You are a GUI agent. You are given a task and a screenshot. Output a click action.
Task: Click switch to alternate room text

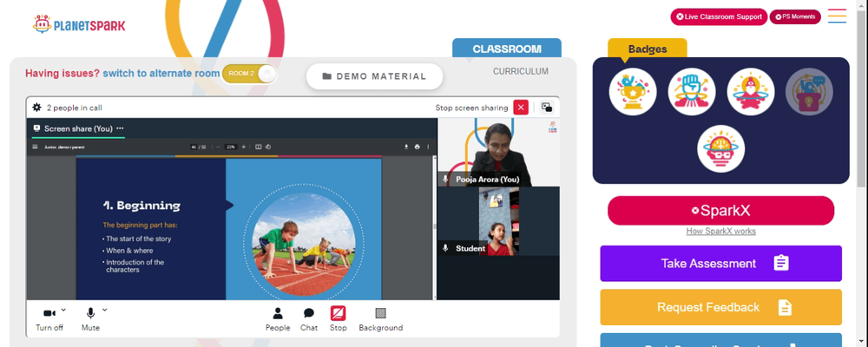[161, 73]
